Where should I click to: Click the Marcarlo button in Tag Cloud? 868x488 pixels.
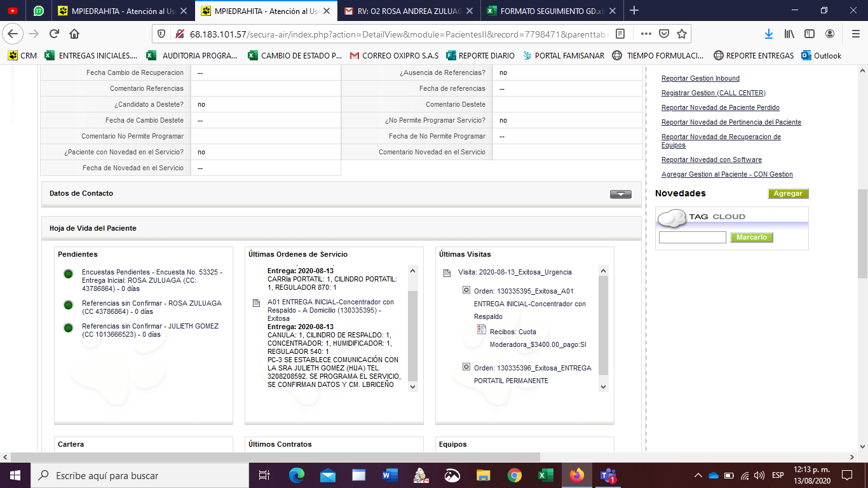tap(751, 238)
